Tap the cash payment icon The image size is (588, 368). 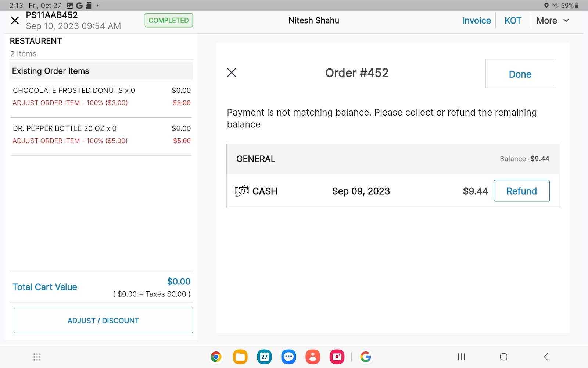click(x=241, y=191)
